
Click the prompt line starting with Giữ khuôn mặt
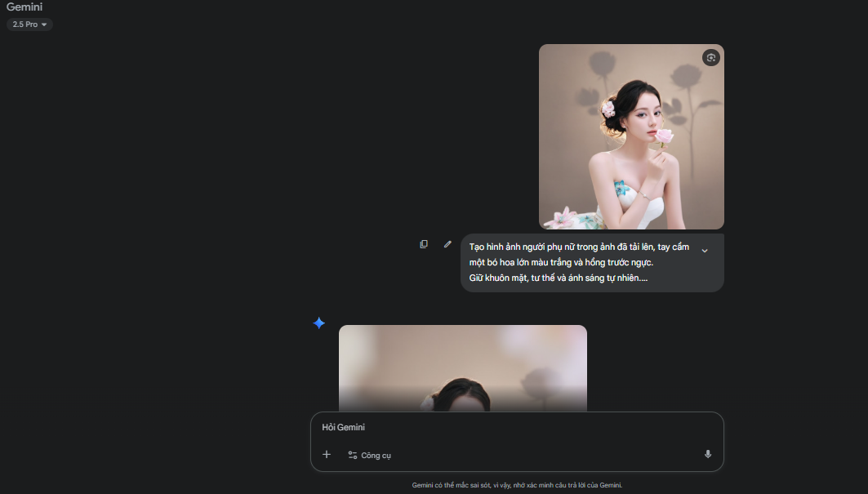(x=558, y=278)
